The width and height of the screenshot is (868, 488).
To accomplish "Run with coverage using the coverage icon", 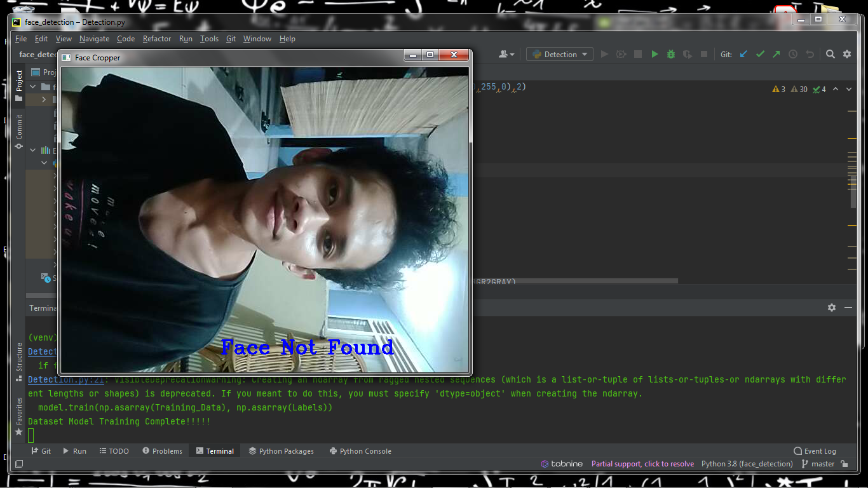I will tap(621, 54).
